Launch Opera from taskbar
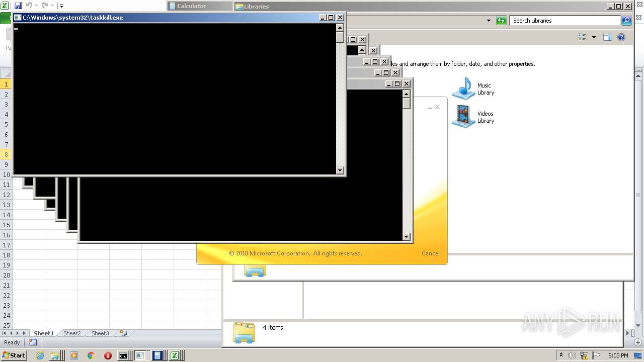 108,355
